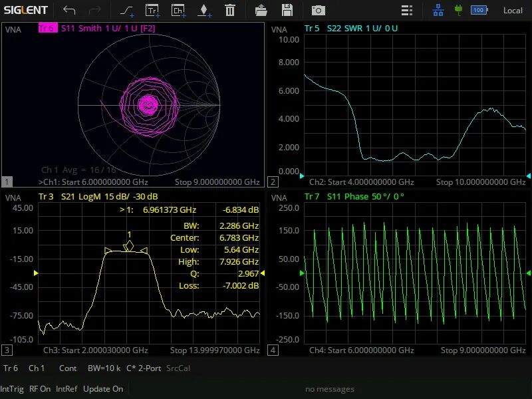The width and height of the screenshot is (532, 399).
Task: Toggle RF On in status bar
Action: click(40, 389)
